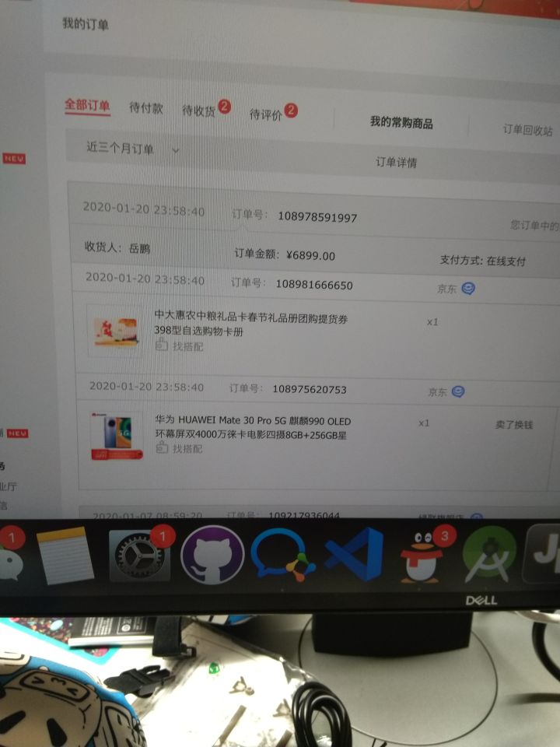Open Baidu Hi chat app icon

click(283, 555)
